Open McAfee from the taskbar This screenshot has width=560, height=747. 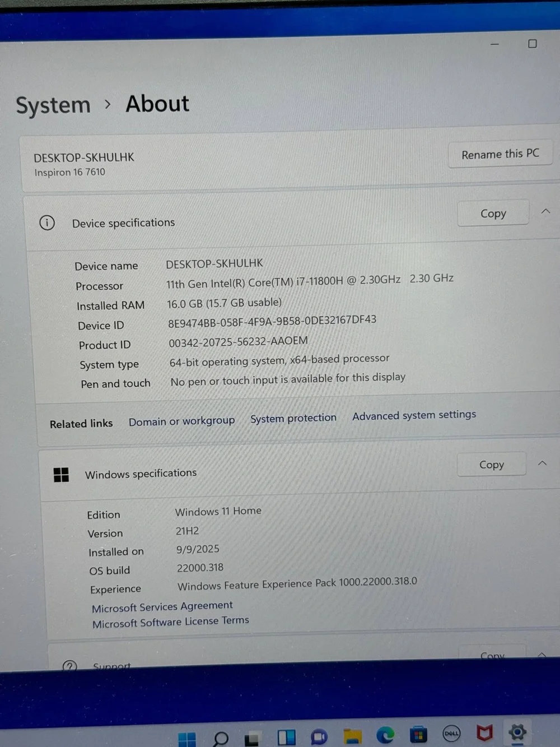(x=484, y=732)
